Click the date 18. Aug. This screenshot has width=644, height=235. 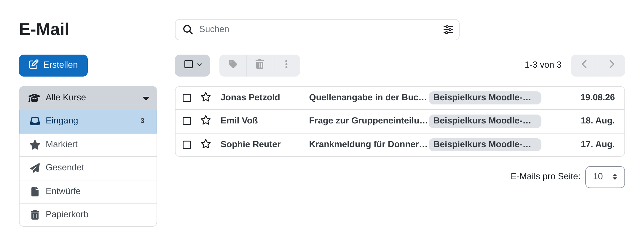pyautogui.click(x=598, y=120)
